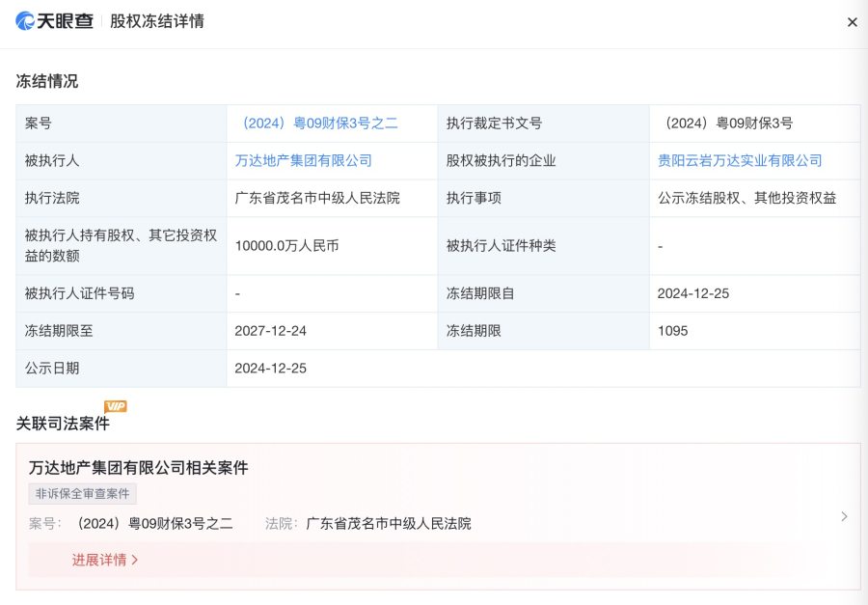
Task: Open 万达地产集团有限公司 link in the 被执行人 row
Action: coord(304,161)
